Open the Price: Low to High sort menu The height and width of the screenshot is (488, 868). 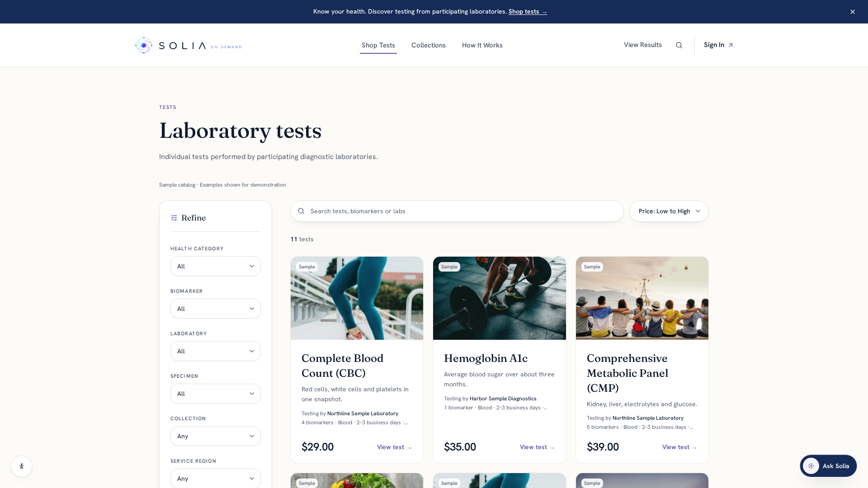point(669,211)
